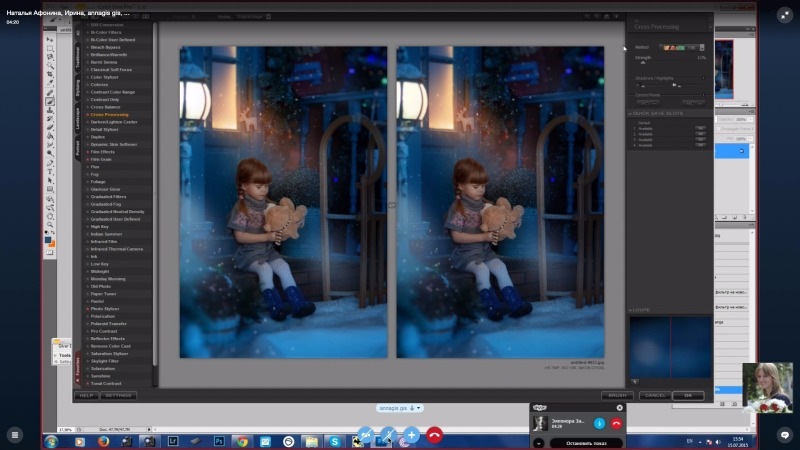800x450 pixels.
Task: Select the Horizontal Type tool
Action: (49, 171)
